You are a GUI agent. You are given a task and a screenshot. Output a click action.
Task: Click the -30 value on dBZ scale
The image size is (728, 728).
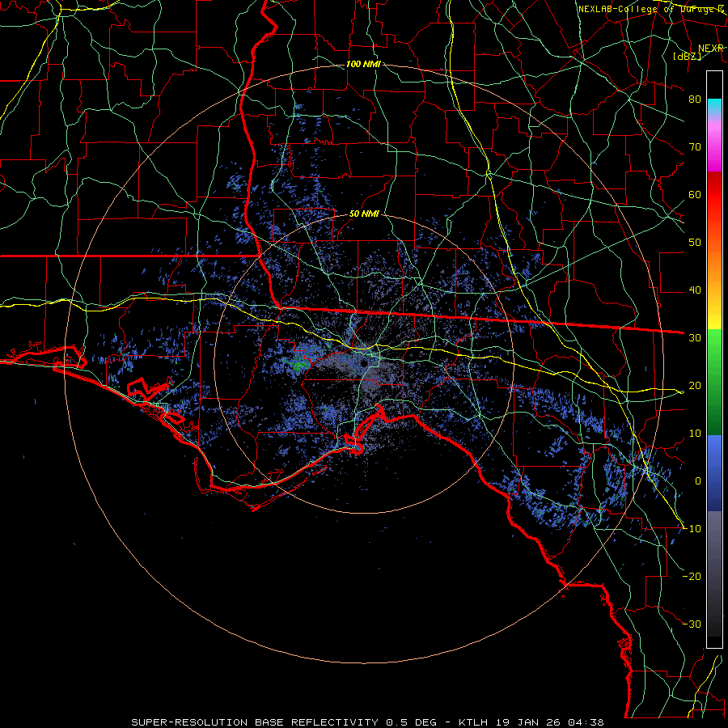click(692, 624)
